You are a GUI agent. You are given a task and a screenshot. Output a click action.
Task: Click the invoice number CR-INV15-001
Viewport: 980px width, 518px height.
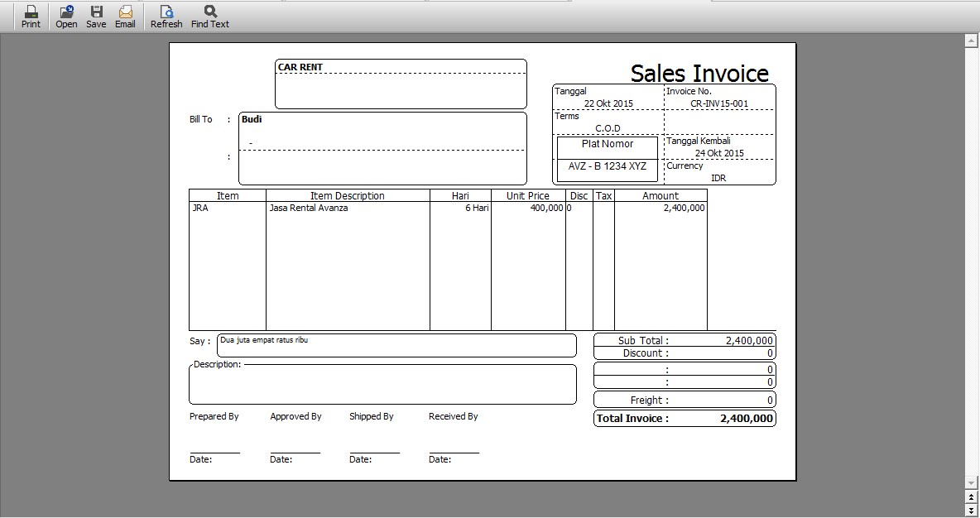(x=719, y=104)
